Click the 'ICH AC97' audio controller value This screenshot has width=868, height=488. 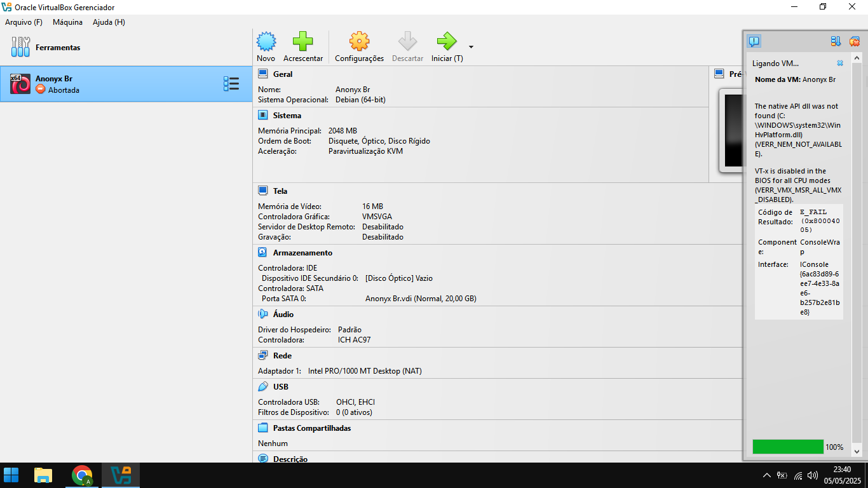coord(354,340)
